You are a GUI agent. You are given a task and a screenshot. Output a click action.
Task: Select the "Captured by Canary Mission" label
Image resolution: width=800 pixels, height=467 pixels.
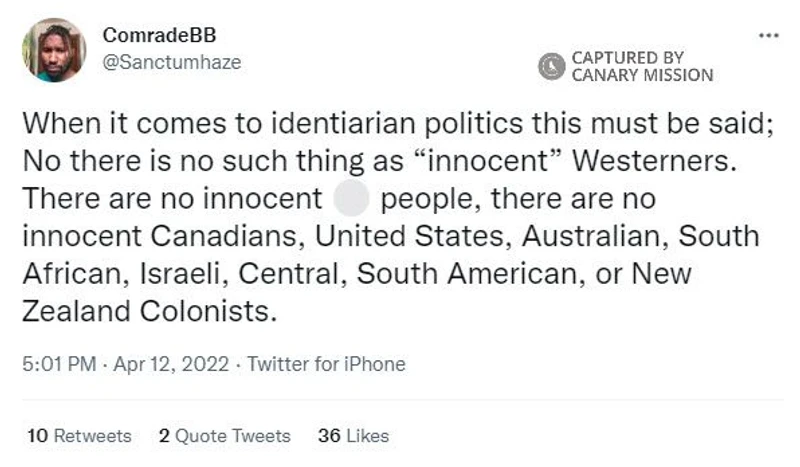coord(641,66)
